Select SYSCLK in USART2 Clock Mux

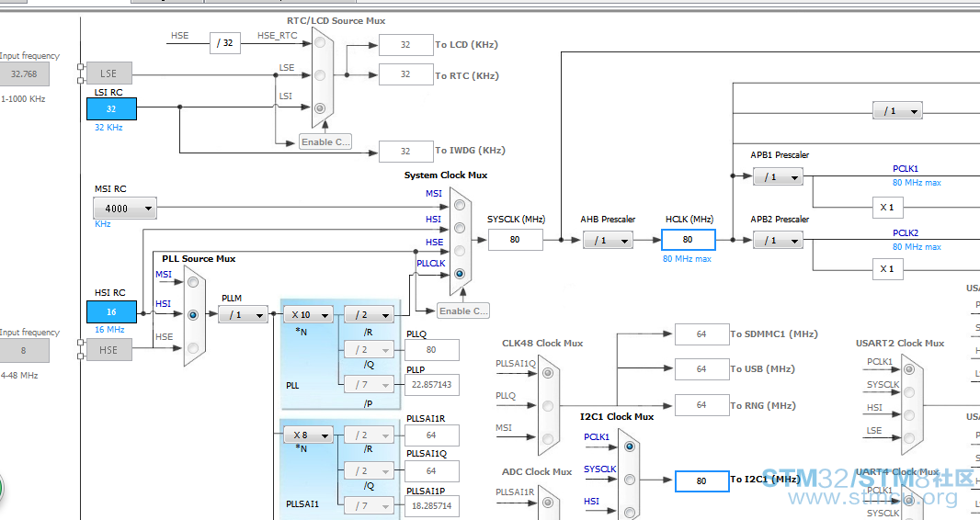tap(909, 392)
